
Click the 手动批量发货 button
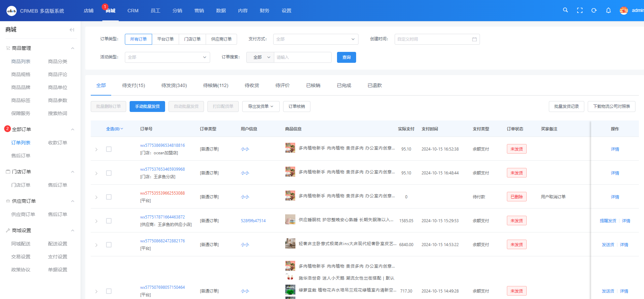point(147,106)
